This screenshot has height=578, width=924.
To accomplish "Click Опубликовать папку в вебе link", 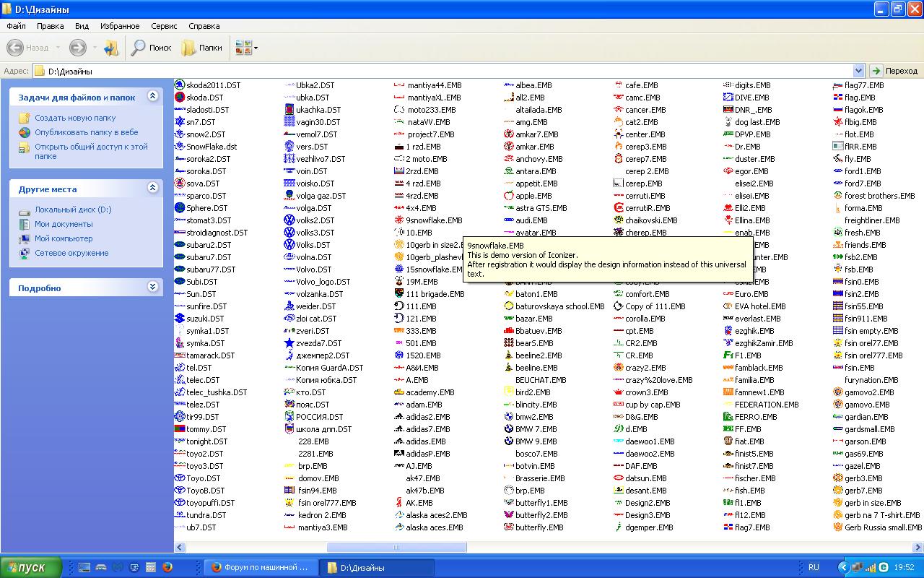I will click(87, 132).
